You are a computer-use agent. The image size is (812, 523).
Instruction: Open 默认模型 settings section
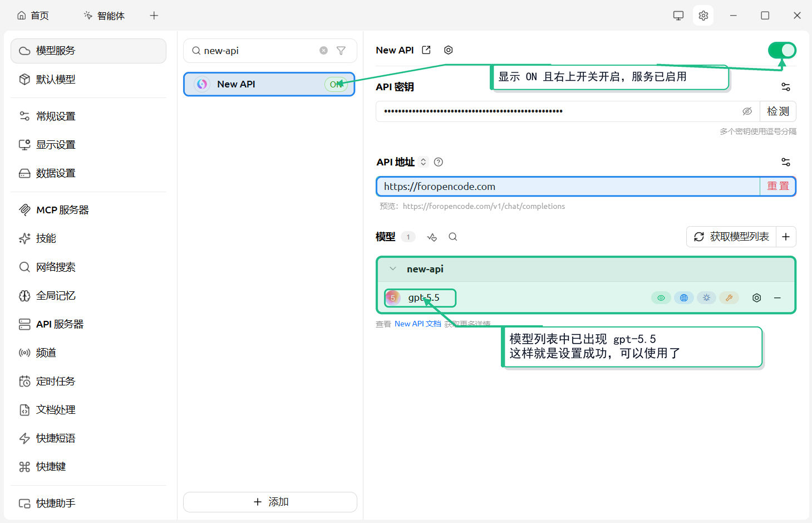(x=88, y=80)
